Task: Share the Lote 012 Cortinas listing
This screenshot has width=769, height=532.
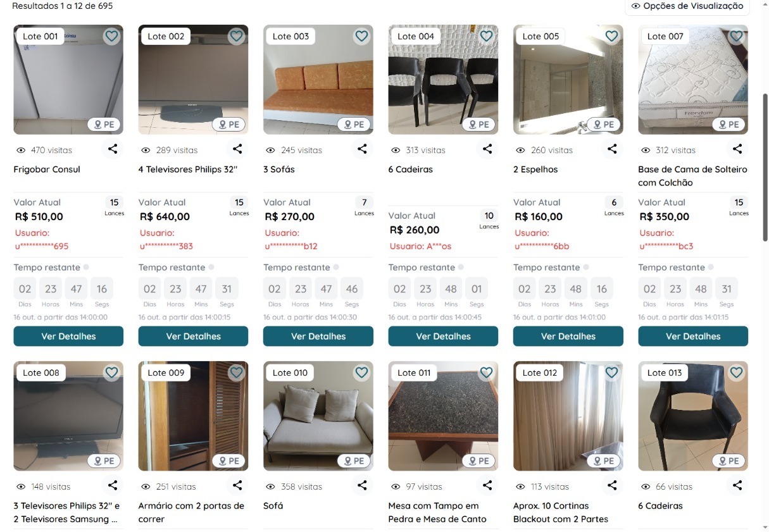Action: (612, 486)
